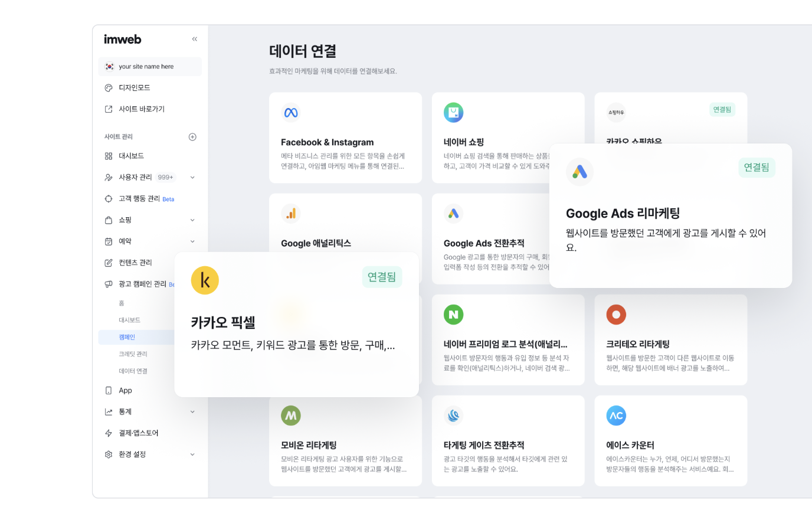The width and height of the screenshot is (812, 523).
Task: Click the 쇼핑하우 logo icon
Action: pos(616,113)
